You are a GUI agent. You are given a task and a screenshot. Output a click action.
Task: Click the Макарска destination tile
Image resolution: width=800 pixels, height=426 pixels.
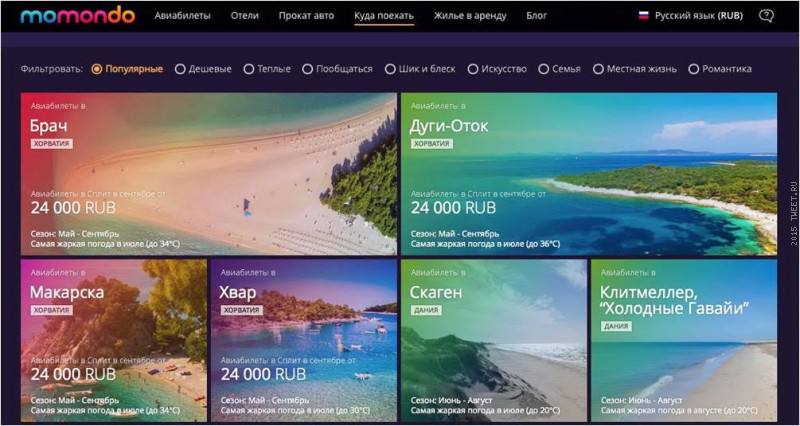(x=114, y=340)
